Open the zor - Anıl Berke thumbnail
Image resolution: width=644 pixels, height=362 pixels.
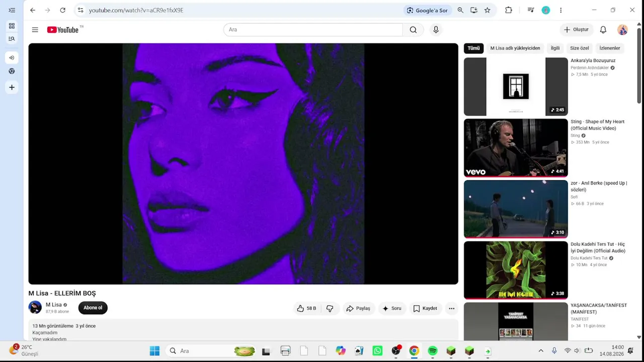(516, 209)
